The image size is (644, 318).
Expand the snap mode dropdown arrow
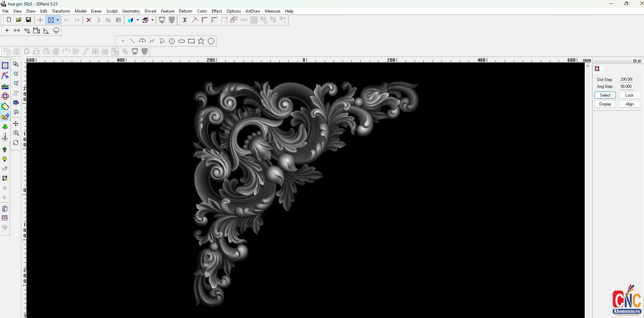pos(58,20)
